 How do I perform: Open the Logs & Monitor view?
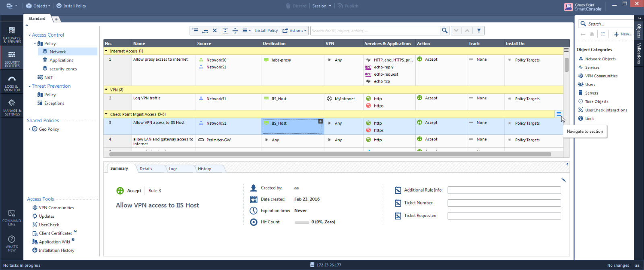pyautogui.click(x=12, y=84)
